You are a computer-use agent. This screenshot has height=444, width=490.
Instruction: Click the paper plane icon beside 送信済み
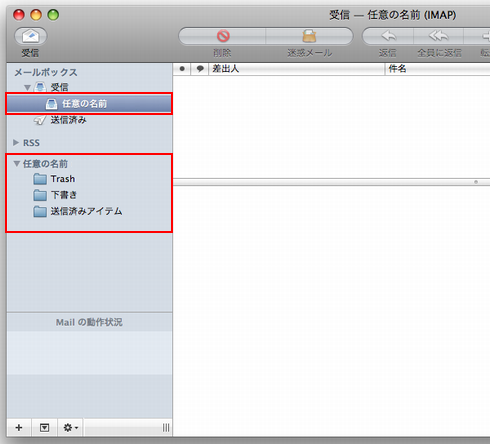pos(40,120)
